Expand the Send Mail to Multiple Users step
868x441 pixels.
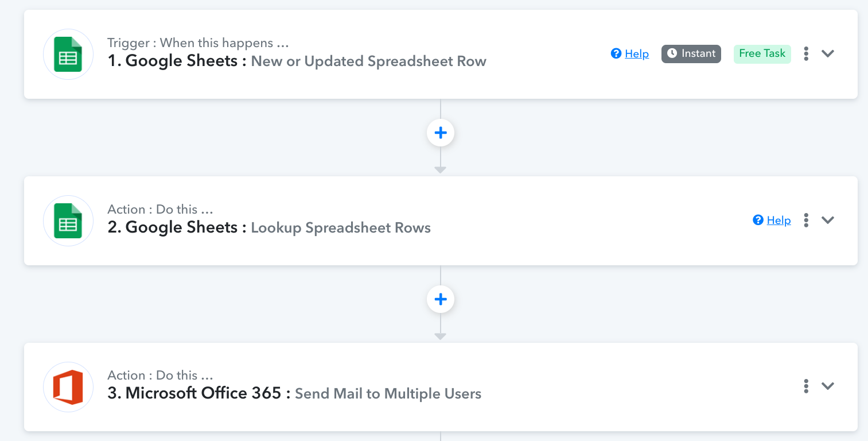(827, 386)
